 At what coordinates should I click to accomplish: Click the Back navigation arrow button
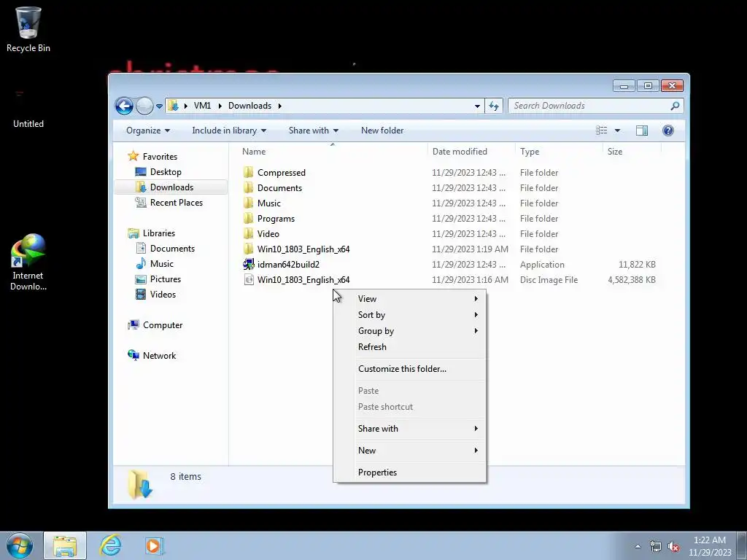pos(124,106)
